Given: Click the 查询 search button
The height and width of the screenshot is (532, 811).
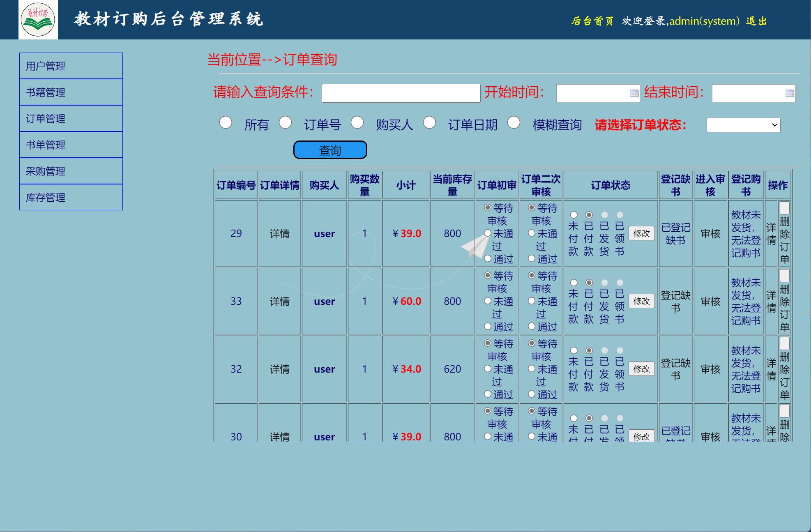Looking at the screenshot, I should 330,150.
